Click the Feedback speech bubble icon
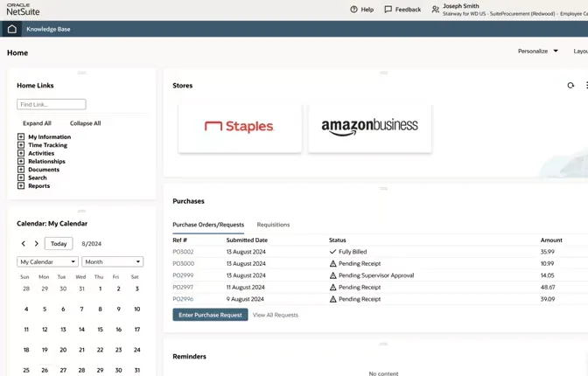 388,10
